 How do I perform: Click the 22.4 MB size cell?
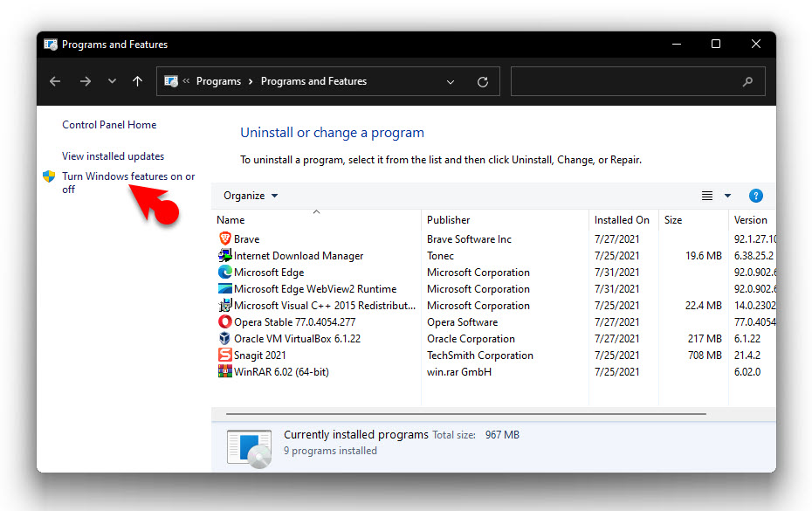[x=703, y=306]
